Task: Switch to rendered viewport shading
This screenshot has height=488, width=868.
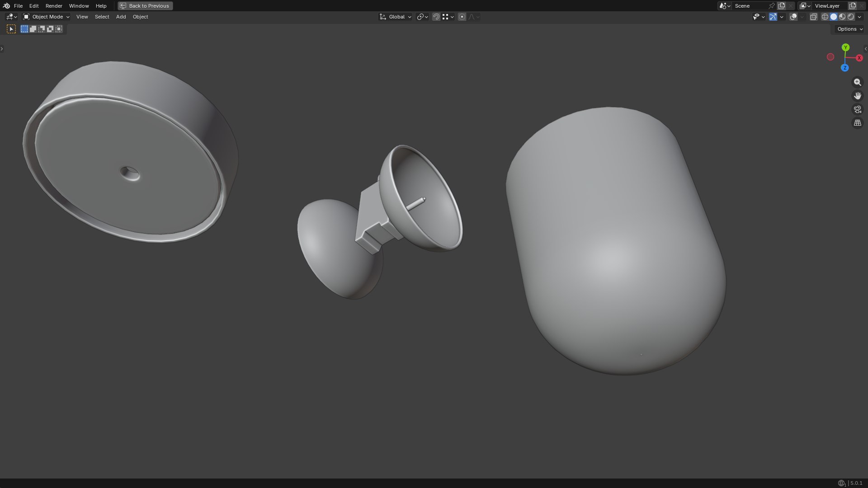Action: pyautogui.click(x=851, y=17)
